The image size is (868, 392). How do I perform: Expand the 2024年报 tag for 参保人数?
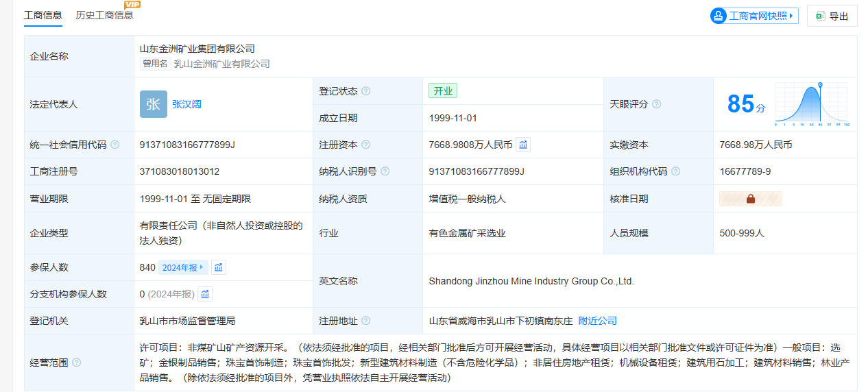(x=183, y=267)
